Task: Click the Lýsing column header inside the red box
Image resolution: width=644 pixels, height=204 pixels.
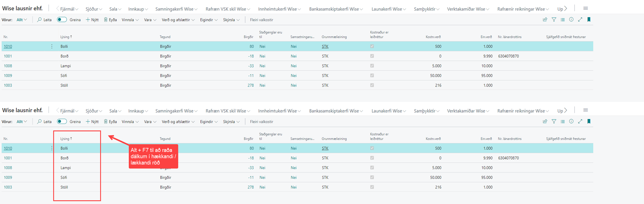Action: (66, 139)
